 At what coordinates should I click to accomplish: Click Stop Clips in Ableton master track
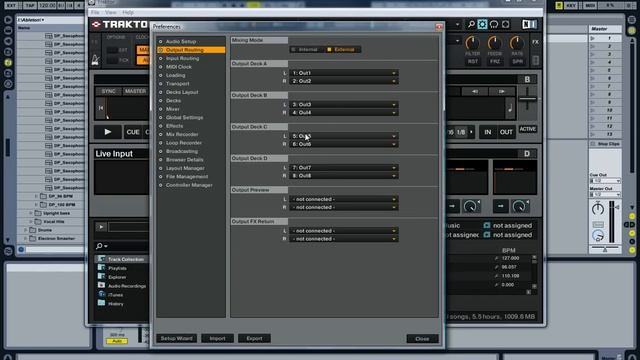[606, 144]
